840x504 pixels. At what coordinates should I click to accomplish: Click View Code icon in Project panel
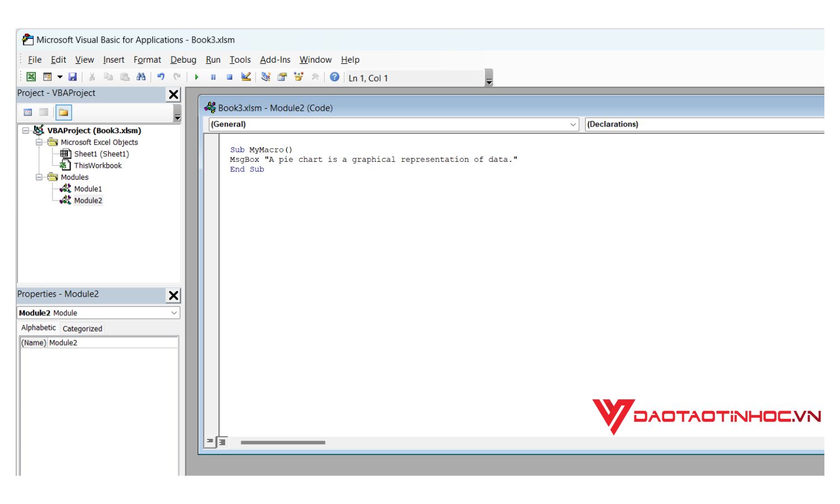point(27,113)
